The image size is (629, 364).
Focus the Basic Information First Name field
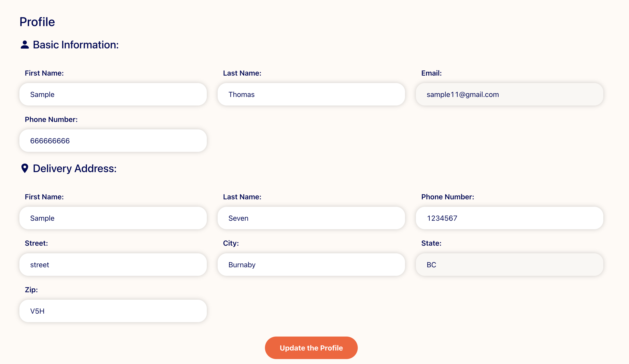pos(113,94)
